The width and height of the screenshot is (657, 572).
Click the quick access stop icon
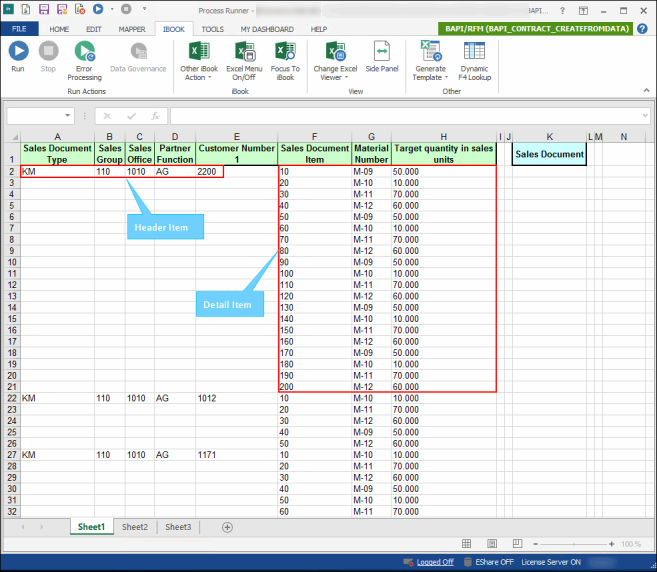(126, 9)
